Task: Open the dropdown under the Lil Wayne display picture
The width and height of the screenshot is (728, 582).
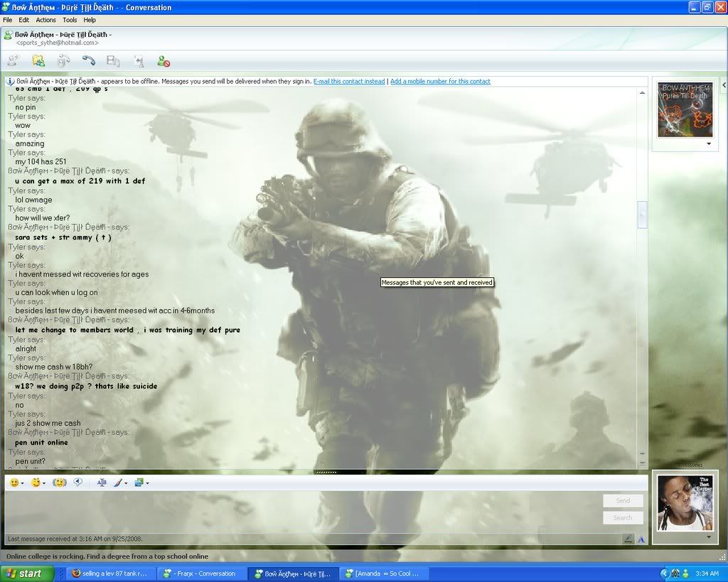Action: pyautogui.click(x=708, y=537)
